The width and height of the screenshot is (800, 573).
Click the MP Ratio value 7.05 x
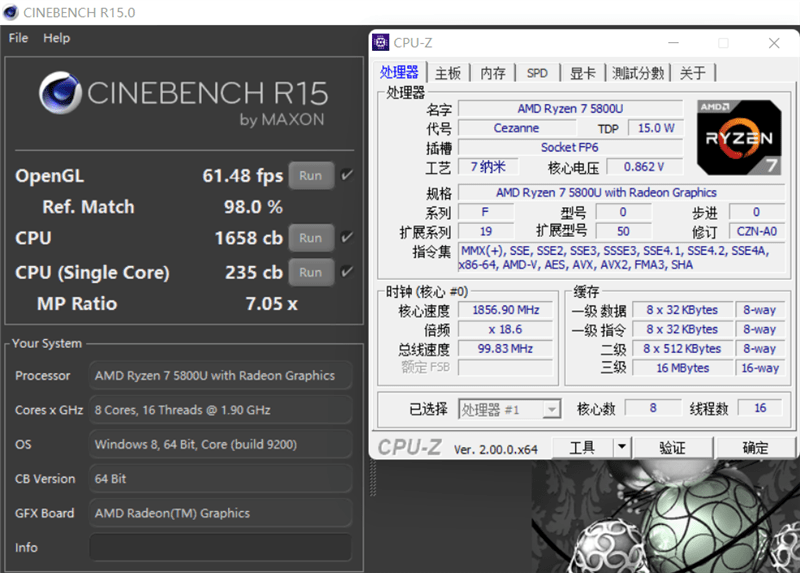[x=271, y=304]
